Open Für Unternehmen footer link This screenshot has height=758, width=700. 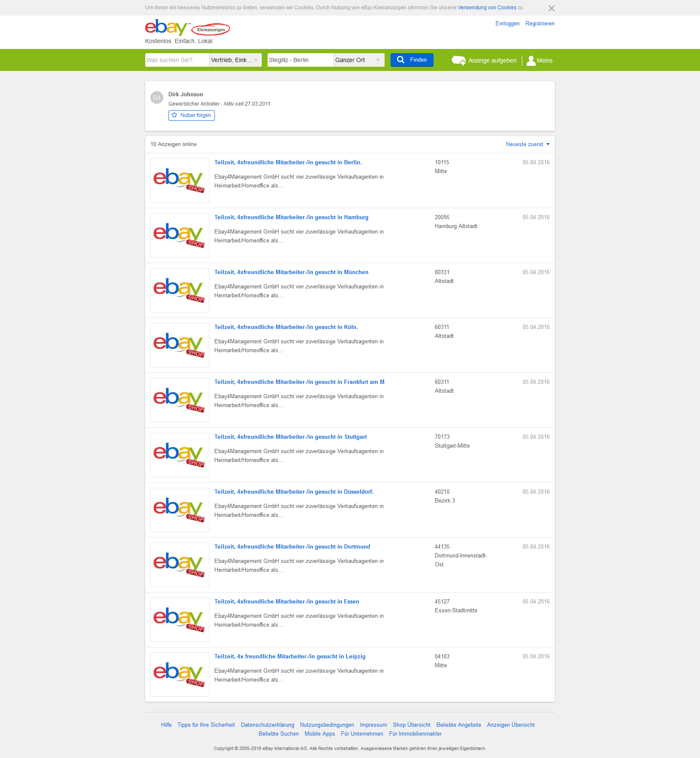point(362,734)
